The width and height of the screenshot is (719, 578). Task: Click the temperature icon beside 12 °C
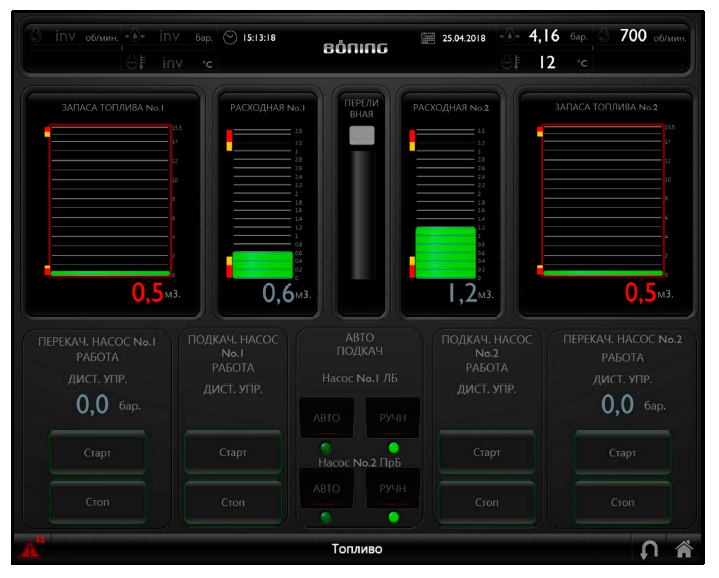[x=510, y=63]
